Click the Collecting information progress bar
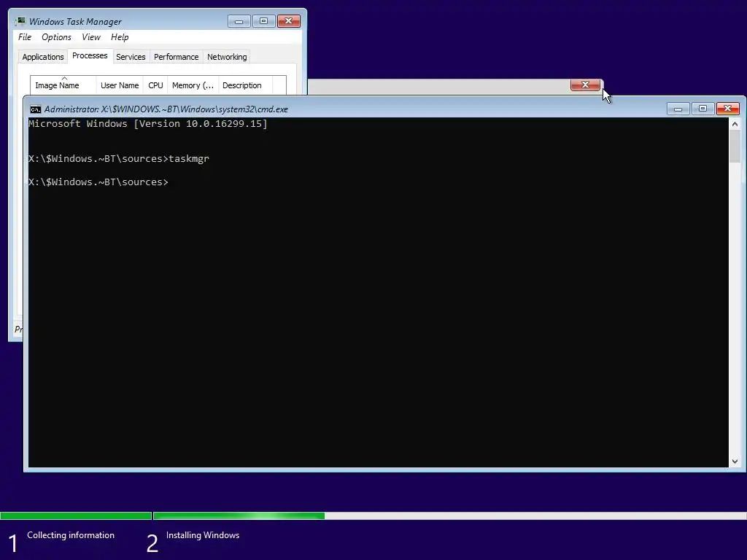Viewport: 747px width, 560px height. point(76,516)
